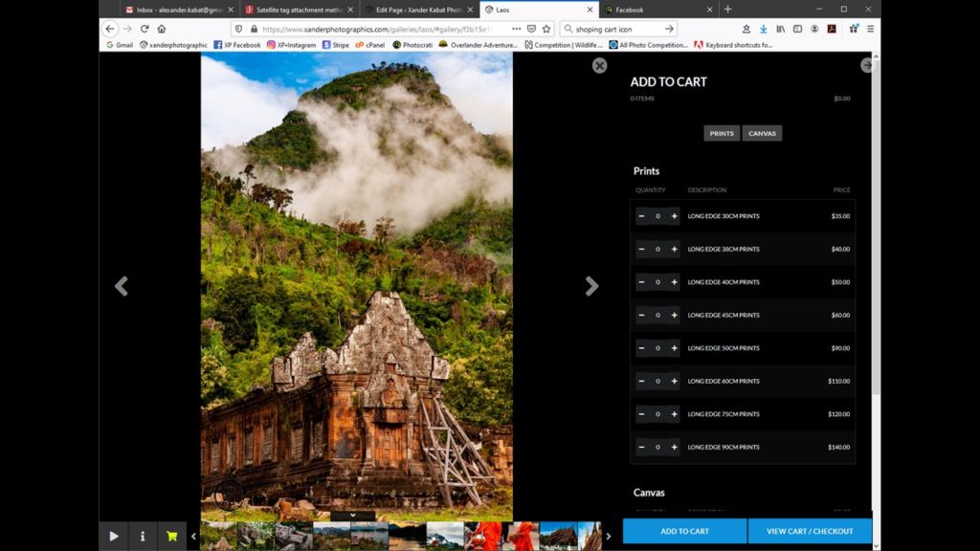Switch to the Facebook tab
This screenshot has width=980, height=551.
pos(658,10)
